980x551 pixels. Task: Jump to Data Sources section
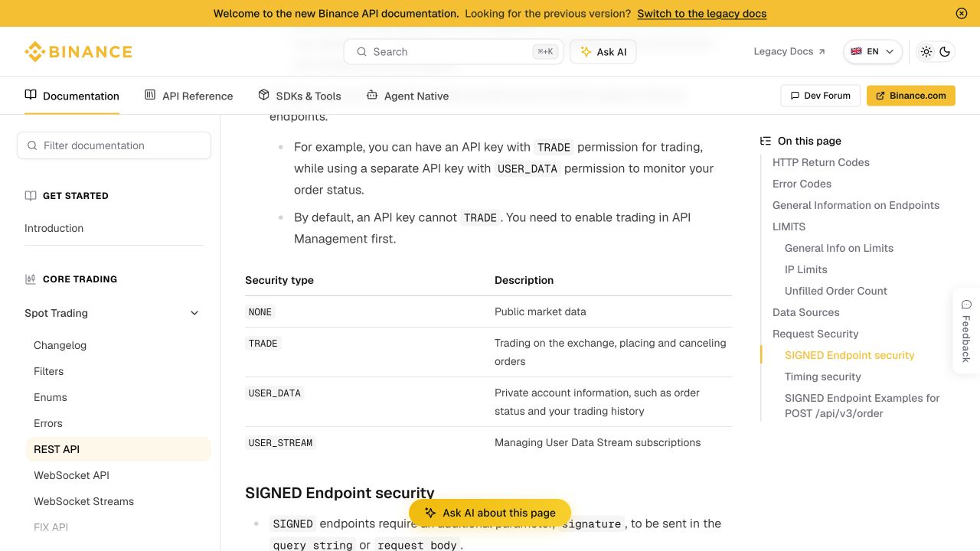tap(805, 312)
